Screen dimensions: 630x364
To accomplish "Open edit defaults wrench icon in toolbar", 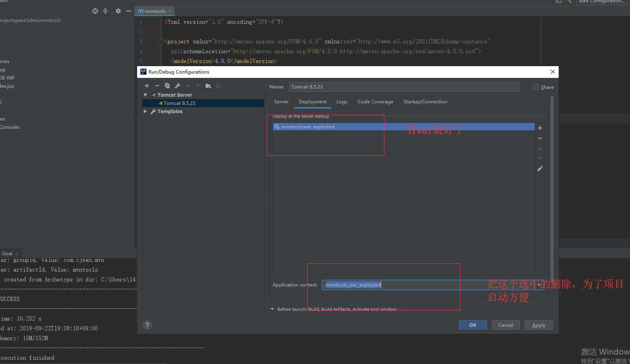I will (x=177, y=86).
